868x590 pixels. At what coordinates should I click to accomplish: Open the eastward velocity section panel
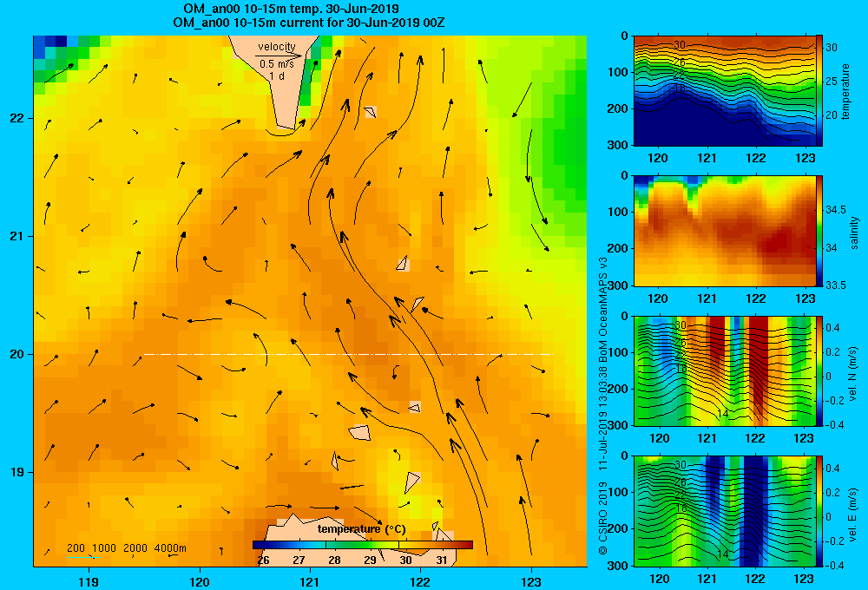(725, 511)
